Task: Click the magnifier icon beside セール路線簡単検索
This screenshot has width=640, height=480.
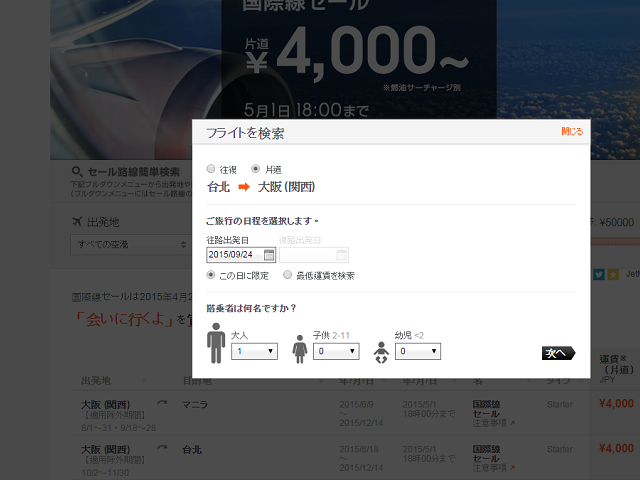Action: coord(77,171)
